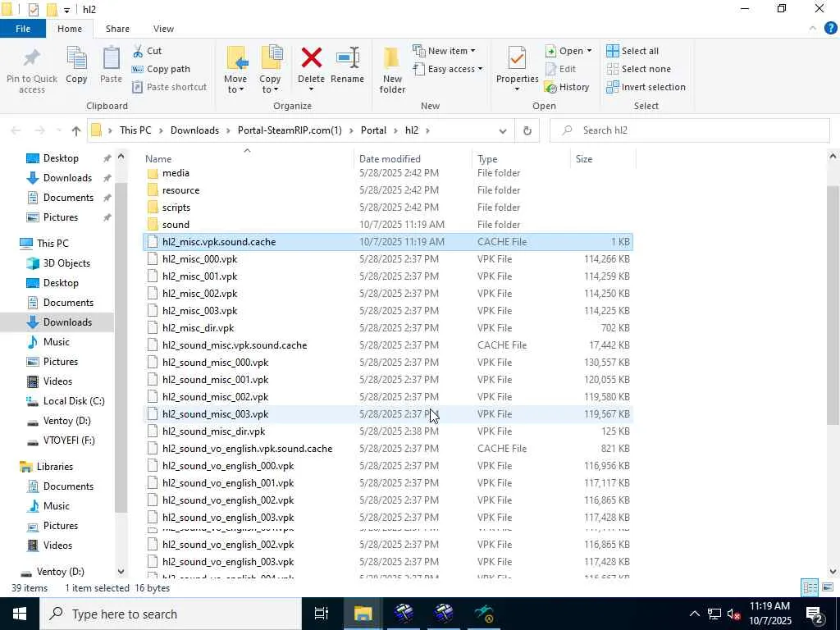Viewport: 840px width, 630px height.
Task: Navigate to Portal in the address bar
Action: click(373, 130)
